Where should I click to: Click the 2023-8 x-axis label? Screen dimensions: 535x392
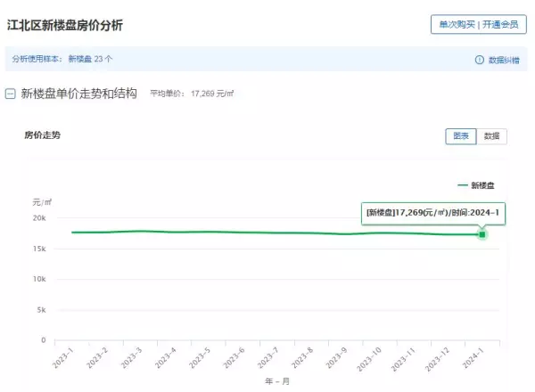[x=302, y=358]
